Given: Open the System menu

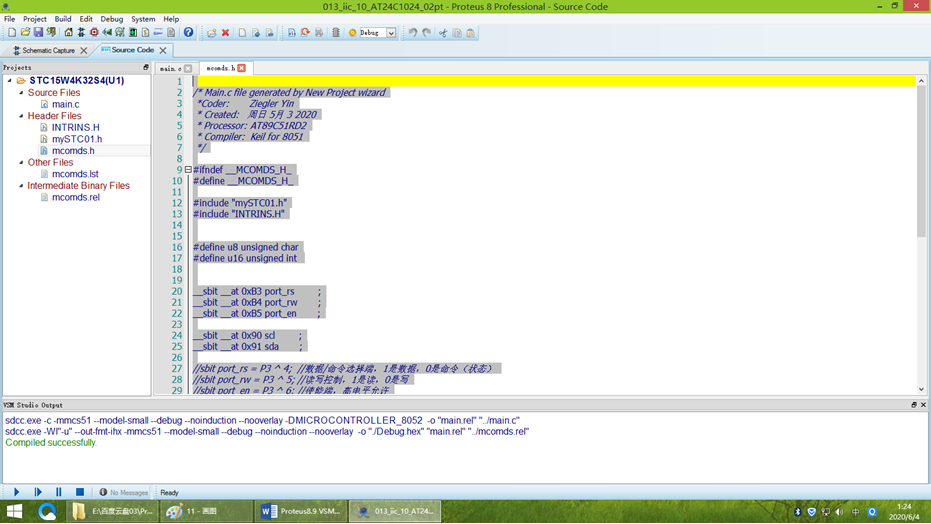Looking at the screenshot, I should tap(143, 19).
